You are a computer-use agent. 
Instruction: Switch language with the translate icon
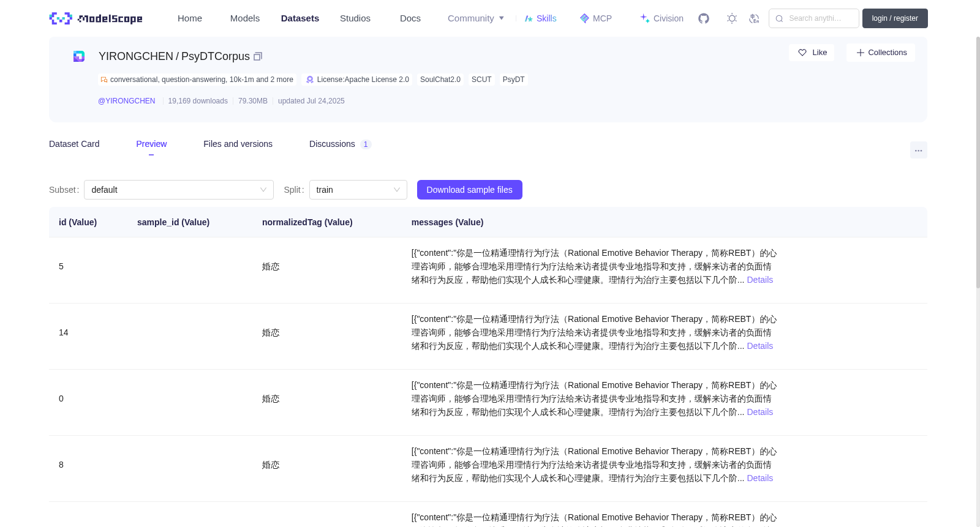(755, 18)
